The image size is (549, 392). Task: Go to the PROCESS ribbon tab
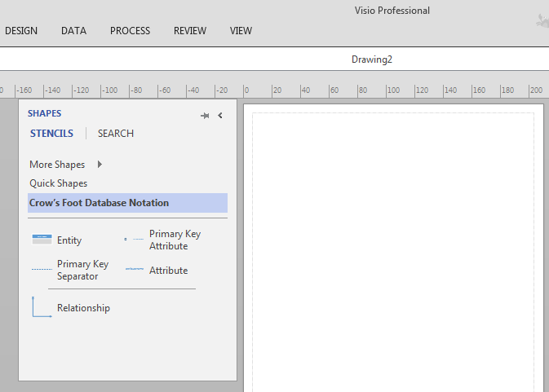[x=131, y=31]
